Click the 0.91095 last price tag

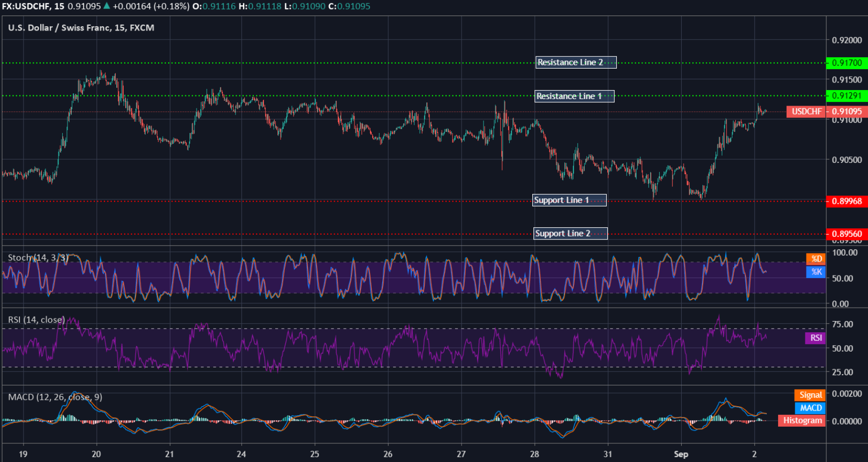pyautogui.click(x=847, y=111)
